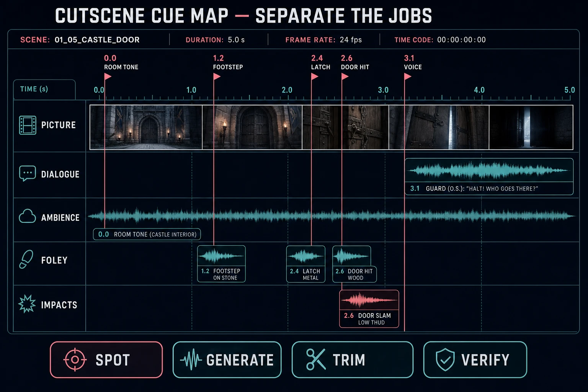
Task: Click the Spot button label
Action: point(113,360)
